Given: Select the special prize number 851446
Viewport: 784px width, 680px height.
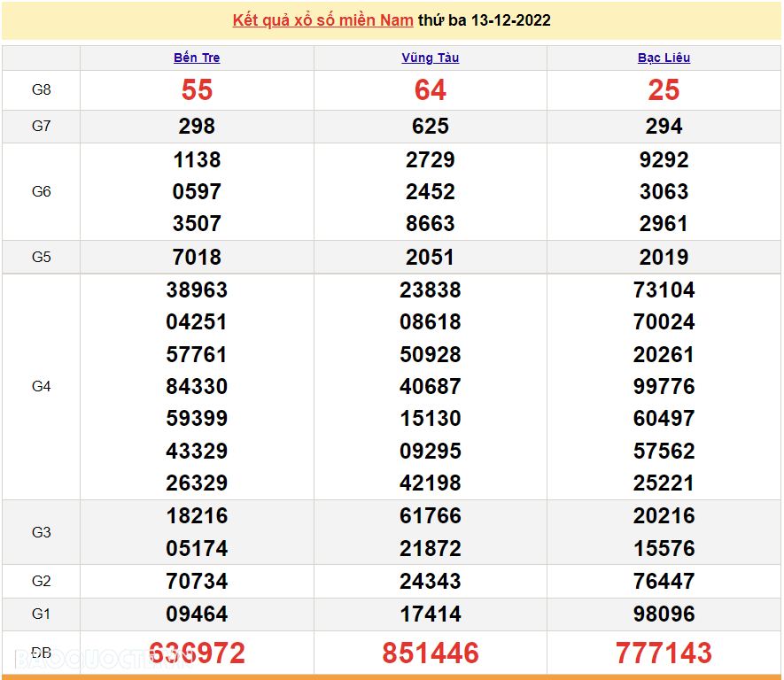Looking at the screenshot, I should coord(430,653).
